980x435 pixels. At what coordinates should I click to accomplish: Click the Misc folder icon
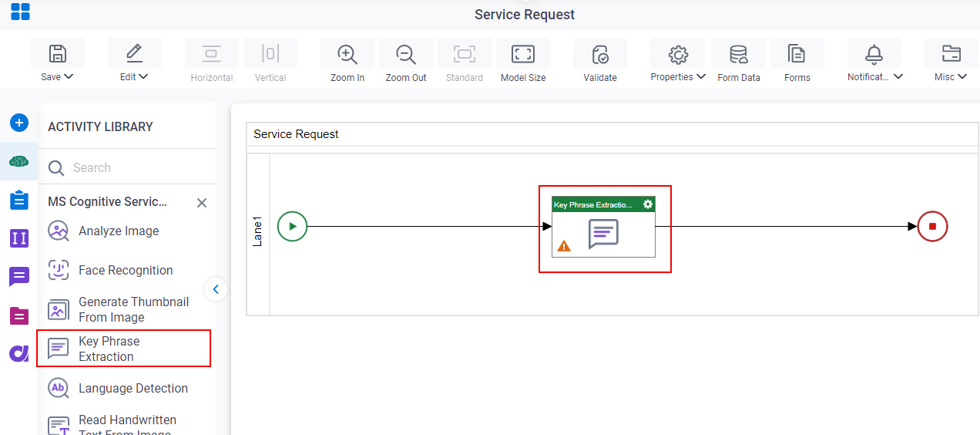pos(951,53)
